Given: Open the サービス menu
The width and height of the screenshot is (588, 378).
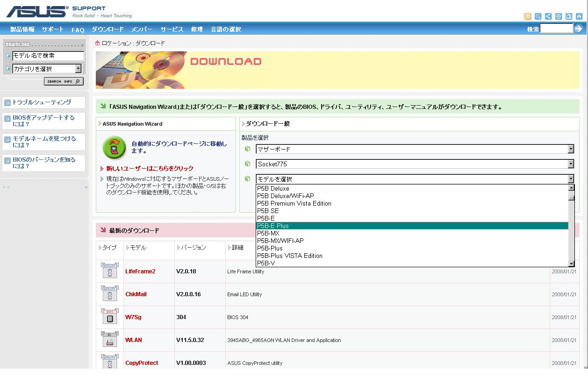Looking at the screenshot, I should 172,29.
